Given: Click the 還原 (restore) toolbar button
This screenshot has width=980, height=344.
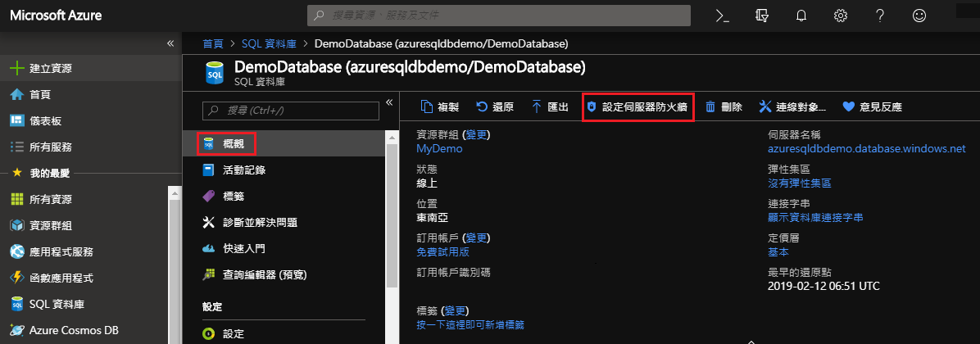Looking at the screenshot, I should pos(495,106).
